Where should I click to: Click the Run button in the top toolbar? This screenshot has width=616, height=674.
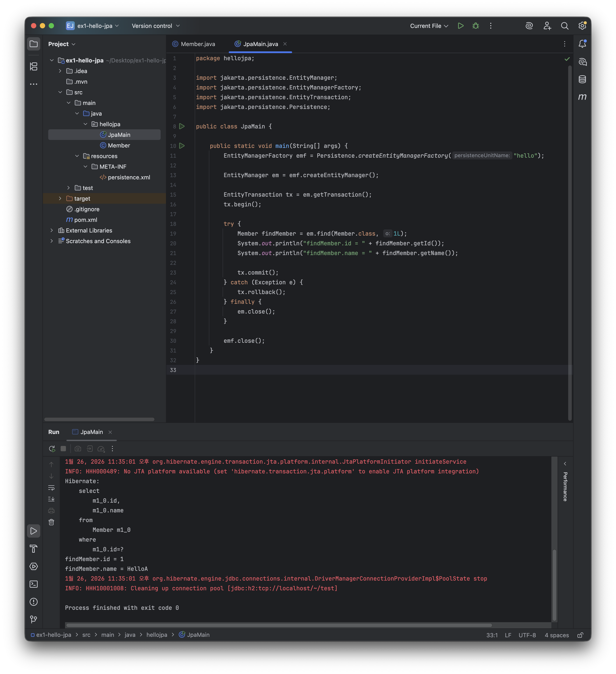click(460, 26)
